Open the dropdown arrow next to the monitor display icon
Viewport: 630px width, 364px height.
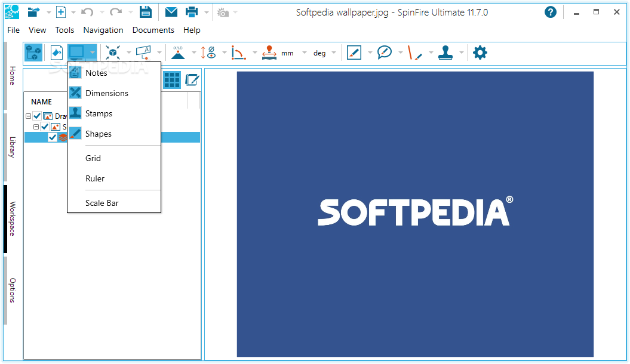coord(93,53)
